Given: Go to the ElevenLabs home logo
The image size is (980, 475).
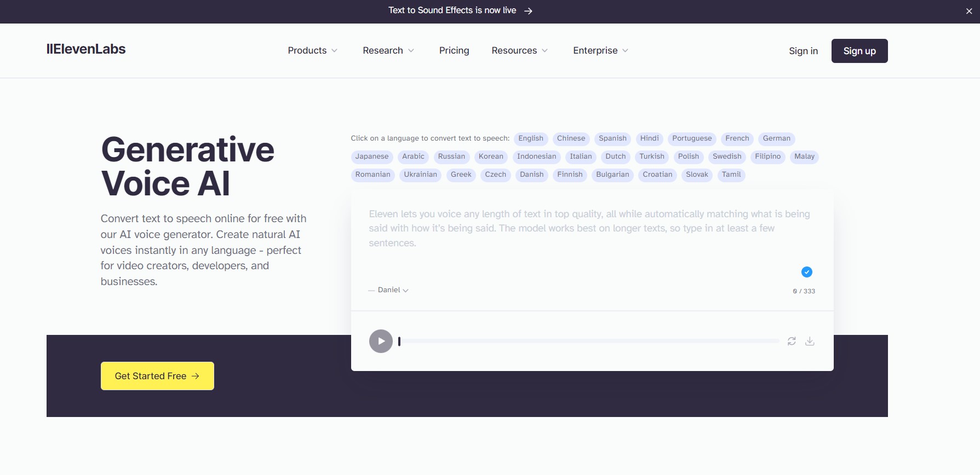Looking at the screenshot, I should 86,49.
